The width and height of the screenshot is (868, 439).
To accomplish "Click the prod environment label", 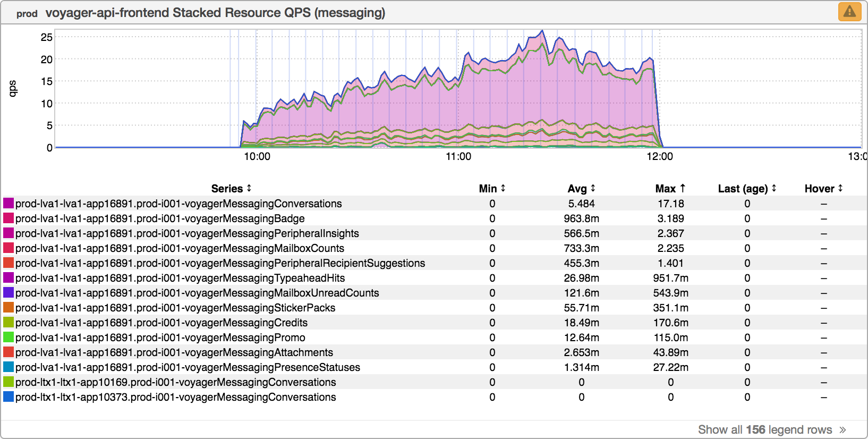I will click(27, 14).
